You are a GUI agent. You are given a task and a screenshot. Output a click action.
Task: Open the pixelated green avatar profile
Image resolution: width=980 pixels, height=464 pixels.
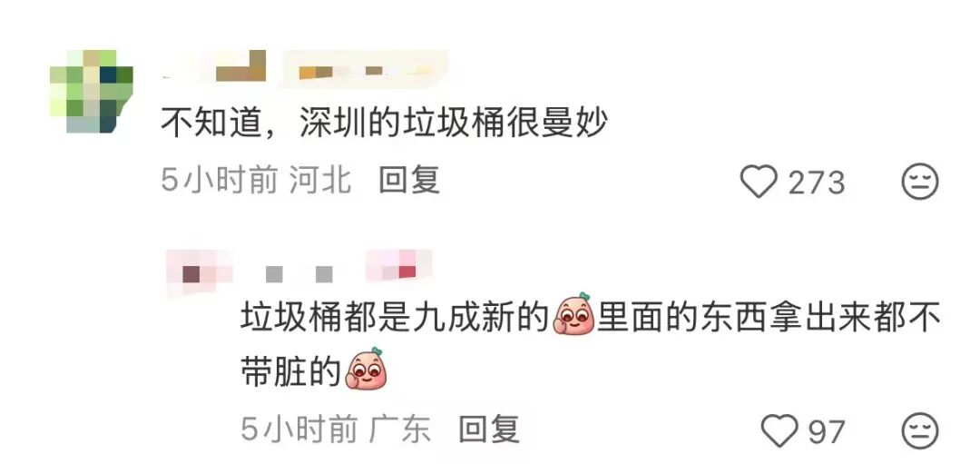coord(92,92)
